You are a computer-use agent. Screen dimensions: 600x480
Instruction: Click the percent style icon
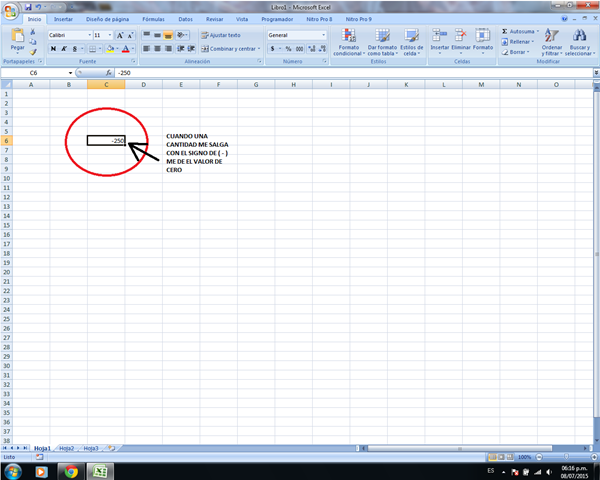click(x=289, y=49)
